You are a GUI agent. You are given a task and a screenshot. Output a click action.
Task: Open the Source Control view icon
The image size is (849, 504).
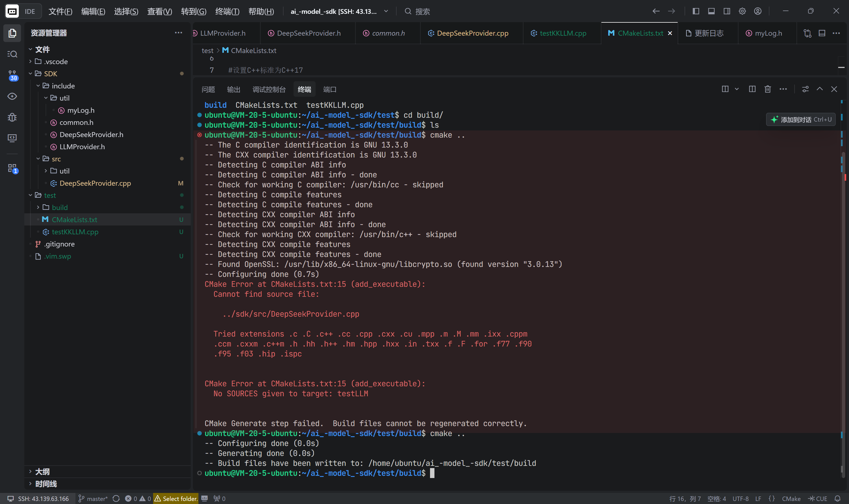pos(12,75)
